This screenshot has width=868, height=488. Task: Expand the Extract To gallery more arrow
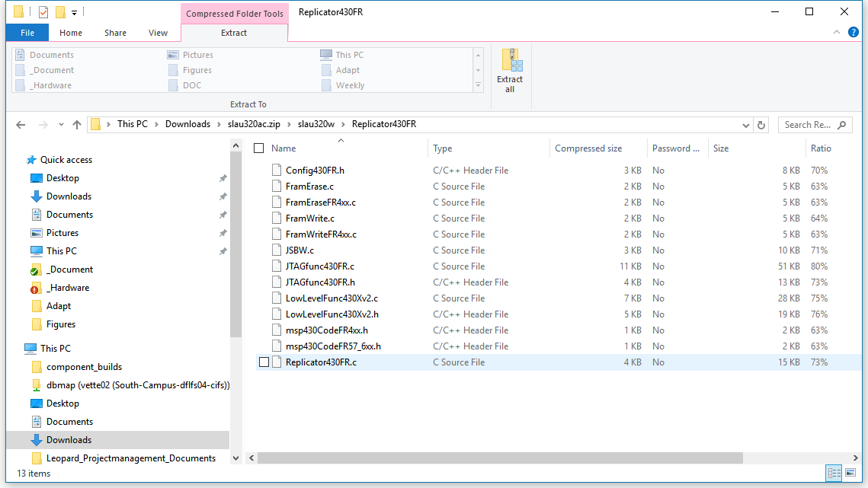click(x=479, y=85)
